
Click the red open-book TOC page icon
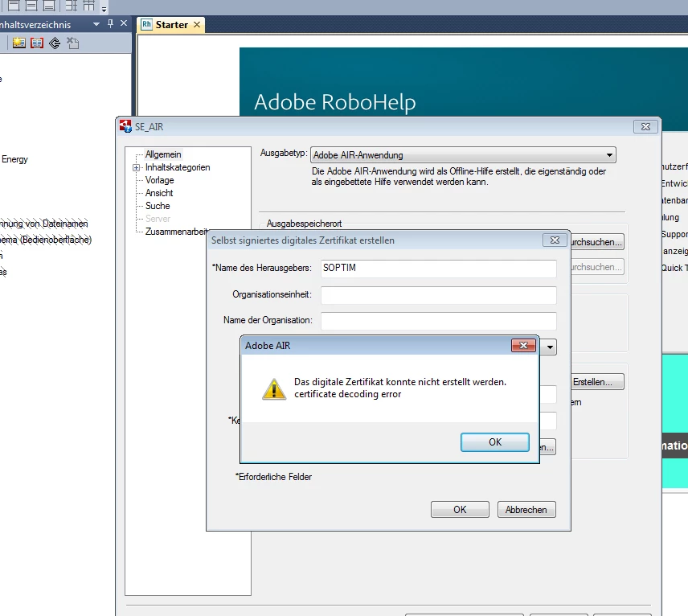(37, 43)
